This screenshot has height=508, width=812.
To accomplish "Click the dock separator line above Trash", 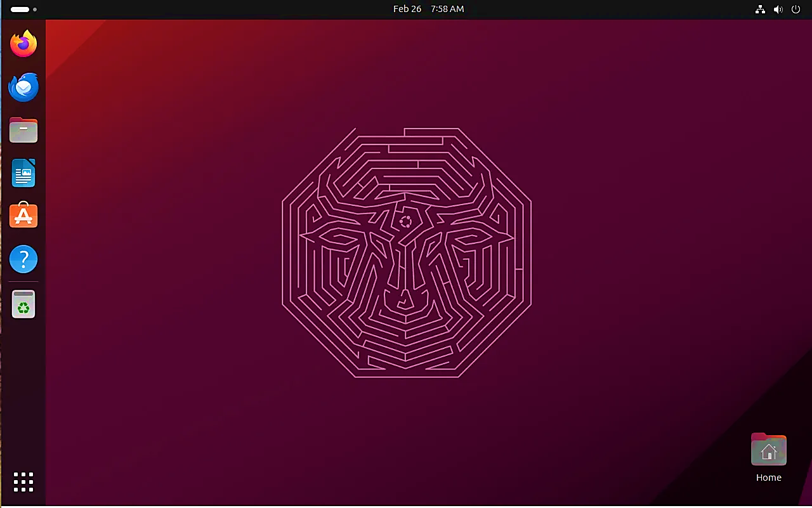I will point(23,282).
